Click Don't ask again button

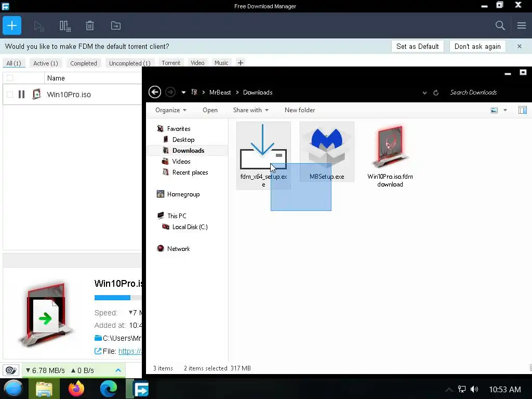pyautogui.click(x=477, y=46)
